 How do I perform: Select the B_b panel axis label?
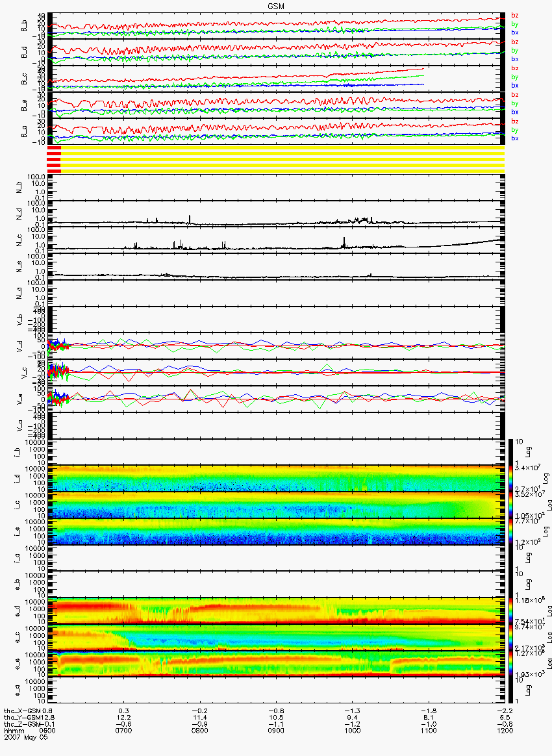click(x=24, y=26)
